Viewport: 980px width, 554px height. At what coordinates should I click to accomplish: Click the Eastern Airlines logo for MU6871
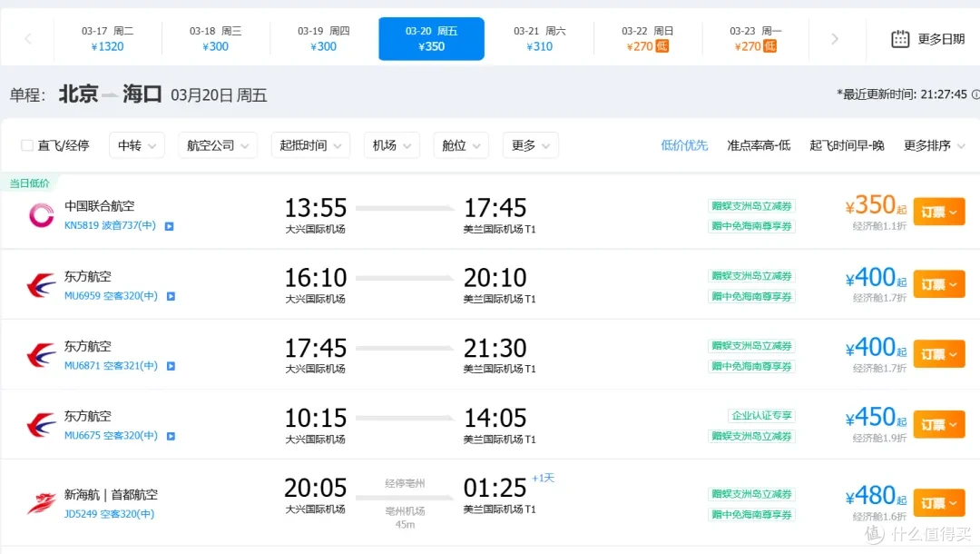[x=41, y=355]
